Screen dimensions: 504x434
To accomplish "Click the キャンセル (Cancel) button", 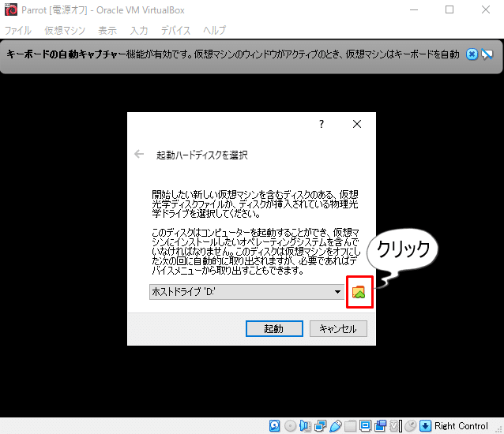I will click(338, 329).
